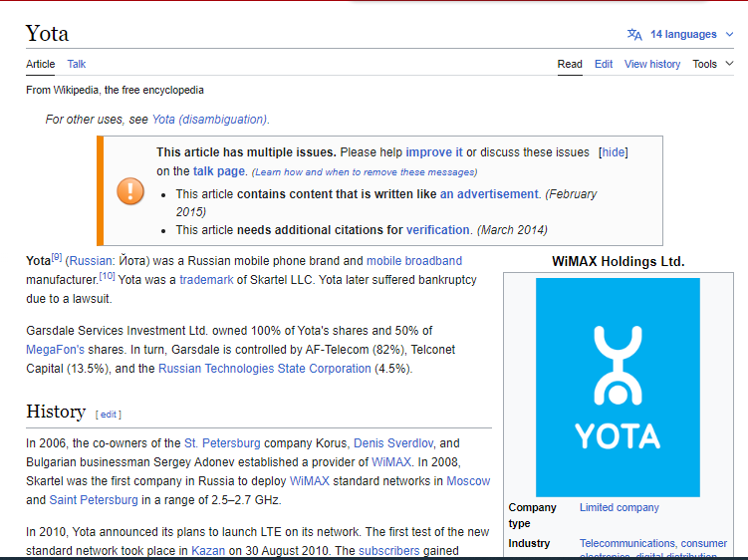The height and width of the screenshot is (560, 748).
Task: Open the Saint Petersburg link
Action: click(94, 500)
